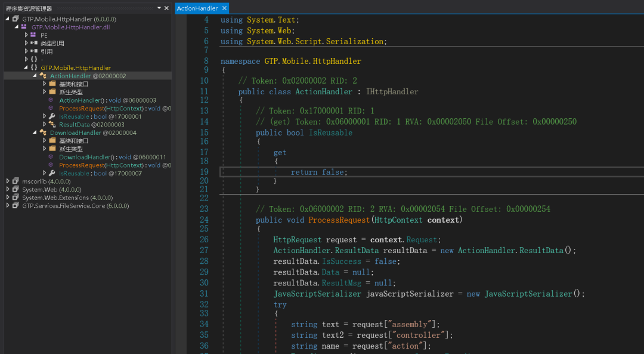Click the 引用 node icon
The image size is (644, 354).
pyautogui.click(x=34, y=51)
